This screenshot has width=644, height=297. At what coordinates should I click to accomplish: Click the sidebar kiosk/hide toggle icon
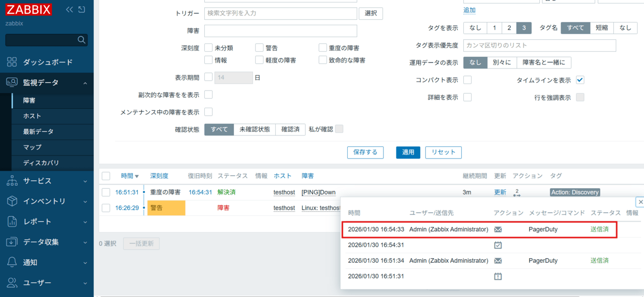(x=82, y=10)
